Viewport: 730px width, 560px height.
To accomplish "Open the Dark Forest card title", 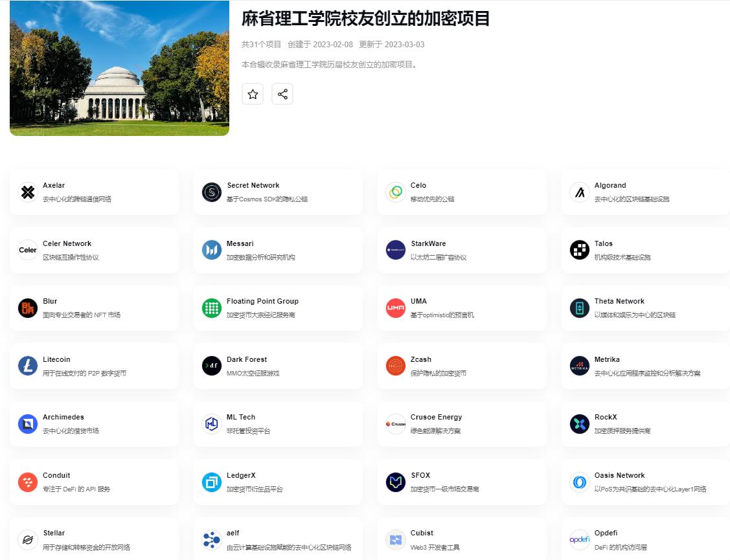I will [247, 359].
